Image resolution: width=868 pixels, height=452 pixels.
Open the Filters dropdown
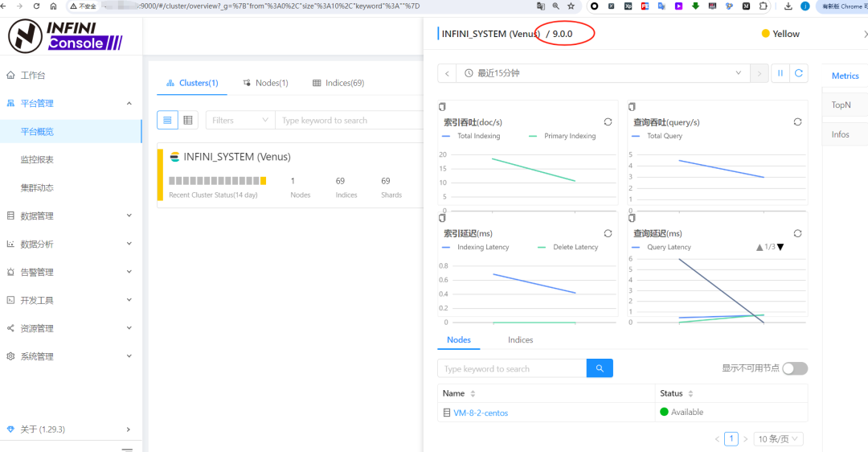pyautogui.click(x=240, y=120)
